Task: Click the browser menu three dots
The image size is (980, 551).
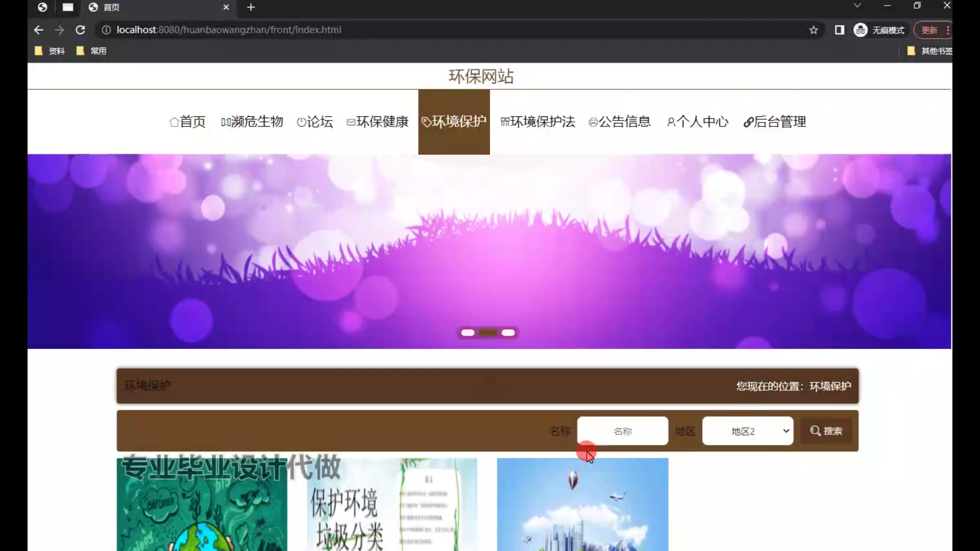Action: (x=948, y=30)
